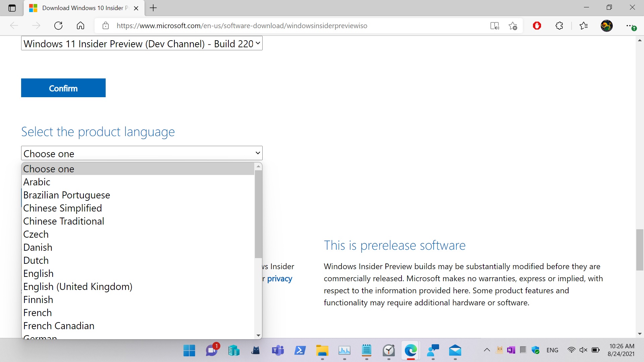Screen dimensions: 644x362
Task: Open the Favorites list icon
Action: pyautogui.click(x=584, y=25)
